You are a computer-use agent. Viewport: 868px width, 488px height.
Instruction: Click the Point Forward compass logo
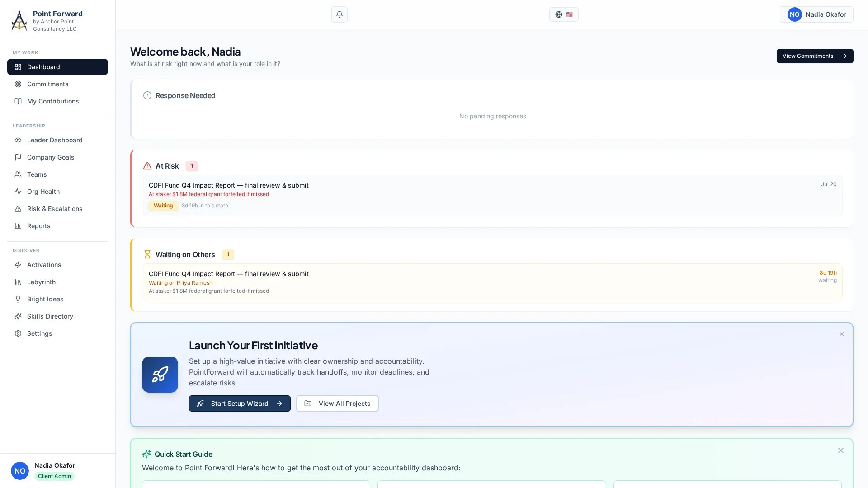19,21
